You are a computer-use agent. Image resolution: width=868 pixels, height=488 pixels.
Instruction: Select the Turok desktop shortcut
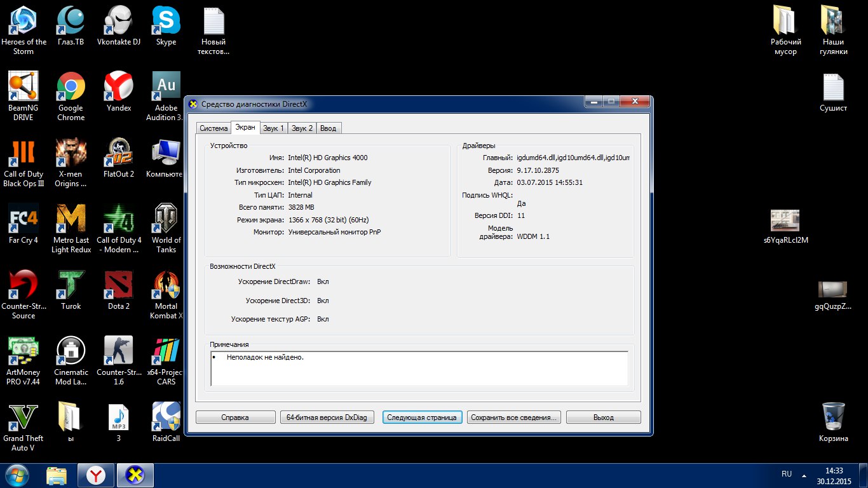[71, 290]
